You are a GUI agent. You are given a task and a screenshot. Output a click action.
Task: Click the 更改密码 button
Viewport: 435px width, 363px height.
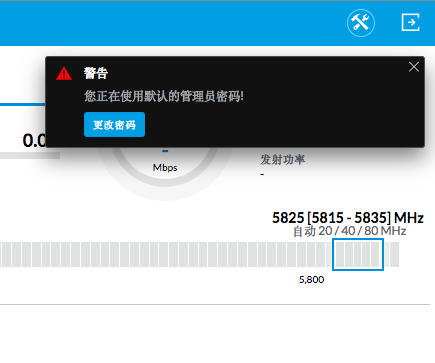(114, 125)
